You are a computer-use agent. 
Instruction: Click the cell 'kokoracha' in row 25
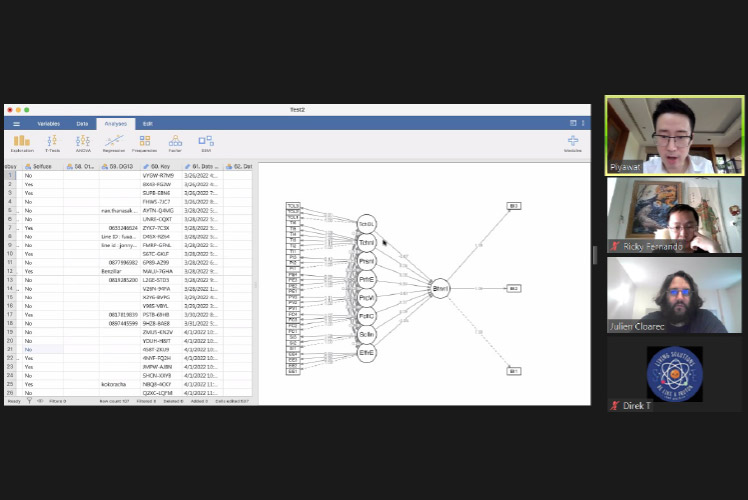[x=119, y=384]
